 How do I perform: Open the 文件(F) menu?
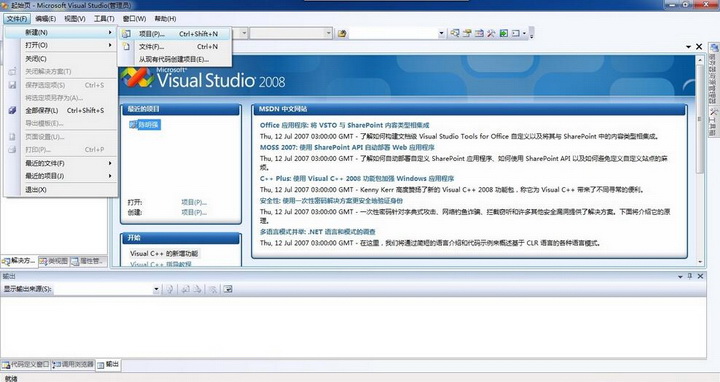17,19
